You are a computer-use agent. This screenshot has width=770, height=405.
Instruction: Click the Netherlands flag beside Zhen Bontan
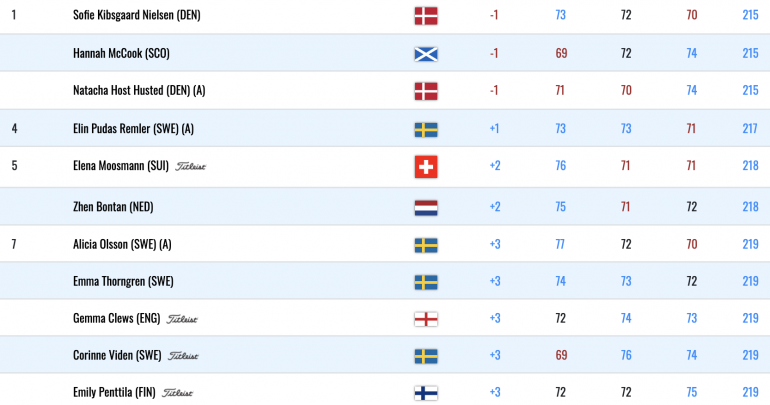coord(426,208)
